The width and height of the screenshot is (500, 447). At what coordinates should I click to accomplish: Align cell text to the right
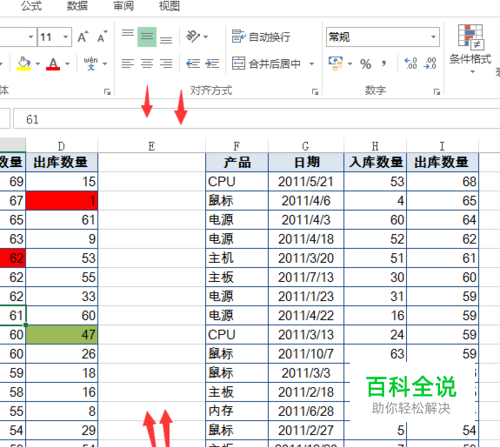tap(166, 63)
